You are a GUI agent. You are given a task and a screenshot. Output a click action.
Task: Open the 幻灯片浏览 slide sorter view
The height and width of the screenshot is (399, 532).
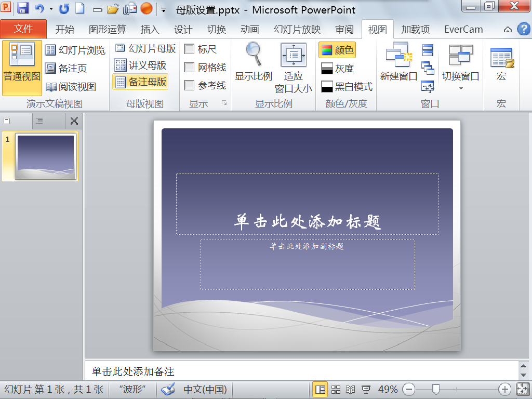tap(75, 50)
